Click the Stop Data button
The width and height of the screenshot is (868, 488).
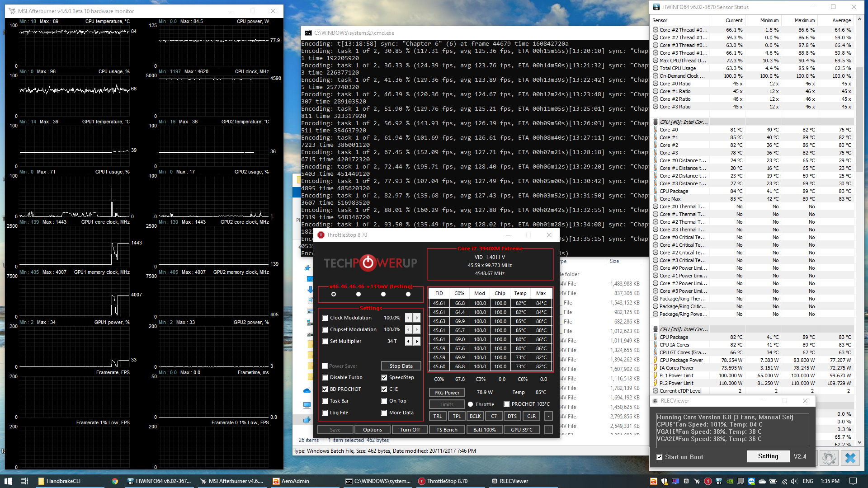[401, 366]
